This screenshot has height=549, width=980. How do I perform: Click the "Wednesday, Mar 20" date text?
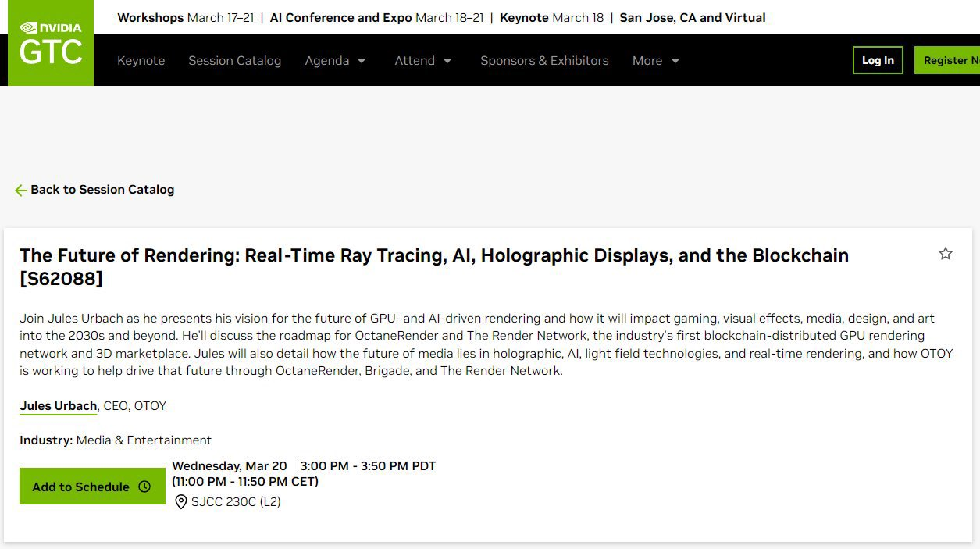[230, 466]
